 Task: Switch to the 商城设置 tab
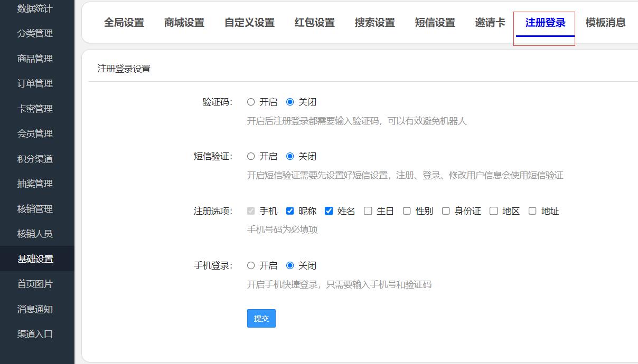[184, 23]
